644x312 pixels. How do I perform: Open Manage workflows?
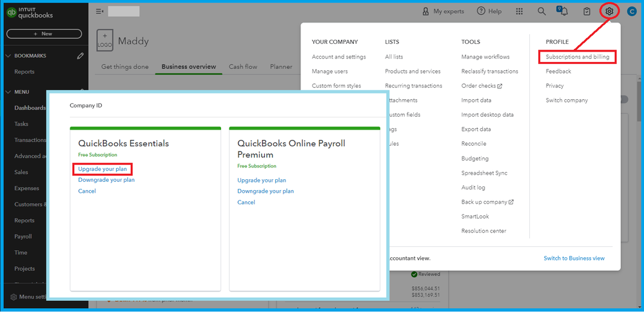tap(485, 57)
